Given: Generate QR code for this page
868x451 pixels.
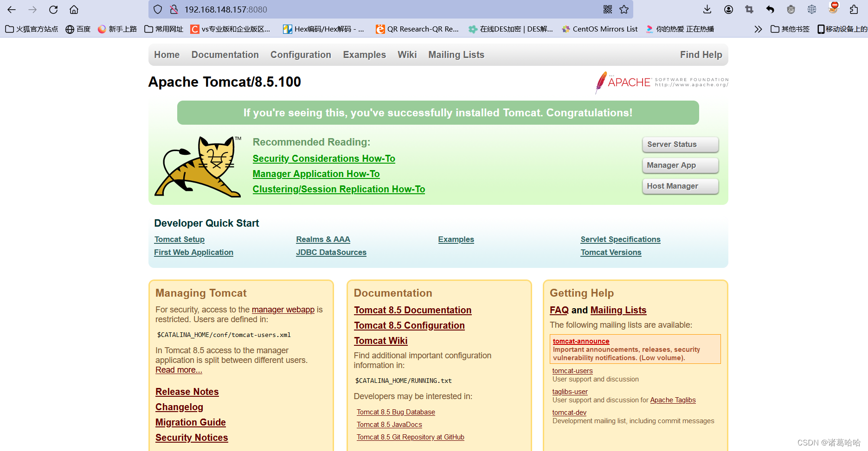Looking at the screenshot, I should point(608,9).
